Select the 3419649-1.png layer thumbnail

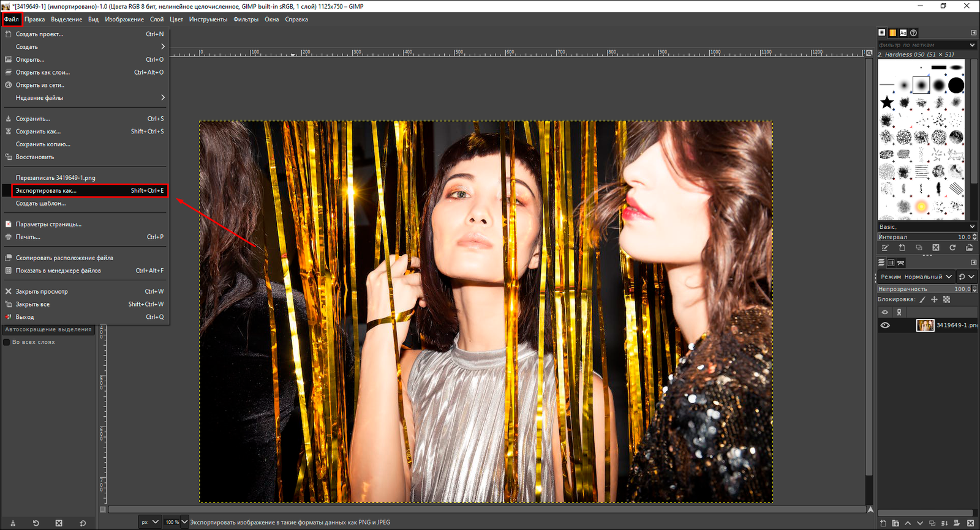925,325
